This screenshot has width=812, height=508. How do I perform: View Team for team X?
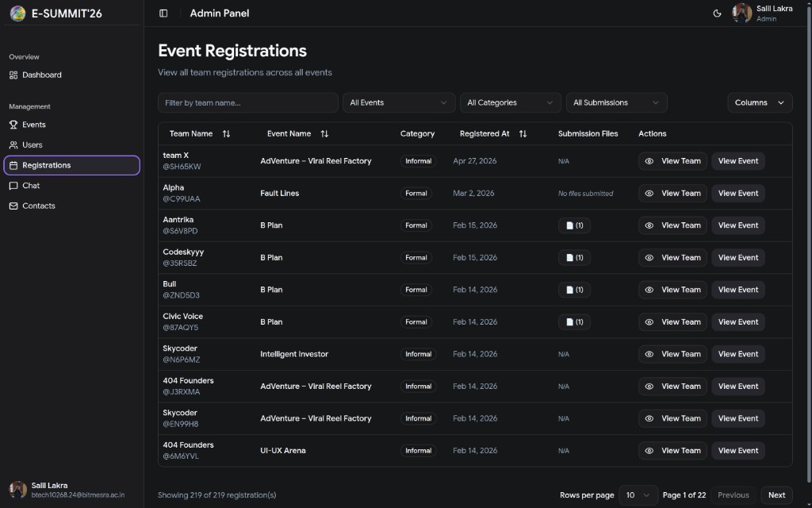coord(672,161)
